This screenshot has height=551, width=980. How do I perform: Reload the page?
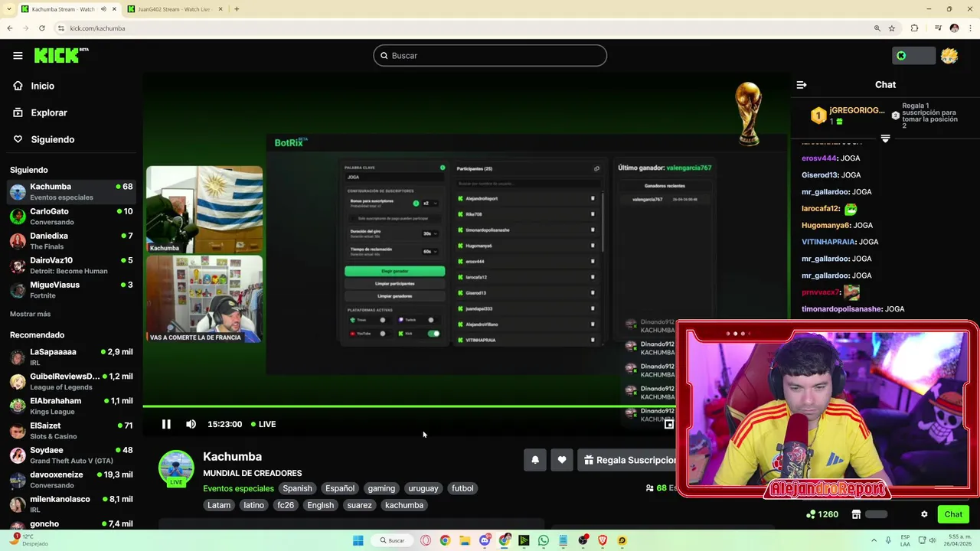[x=41, y=28]
